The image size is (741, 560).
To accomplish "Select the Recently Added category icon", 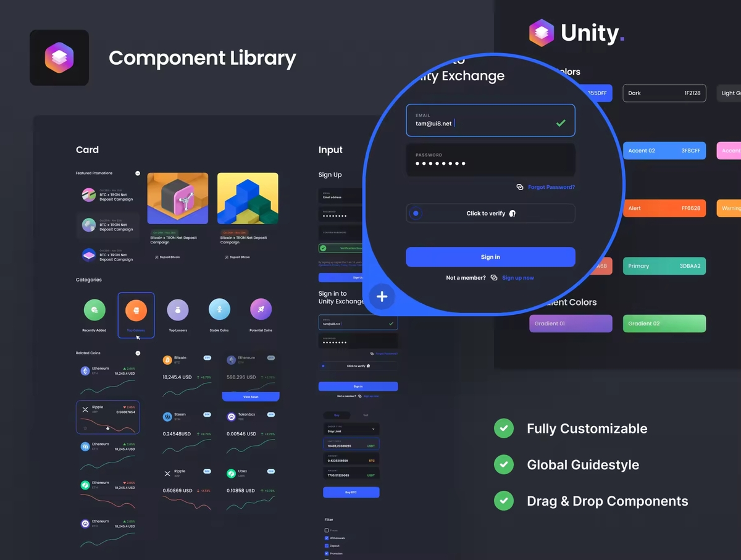I will (94, 310).
